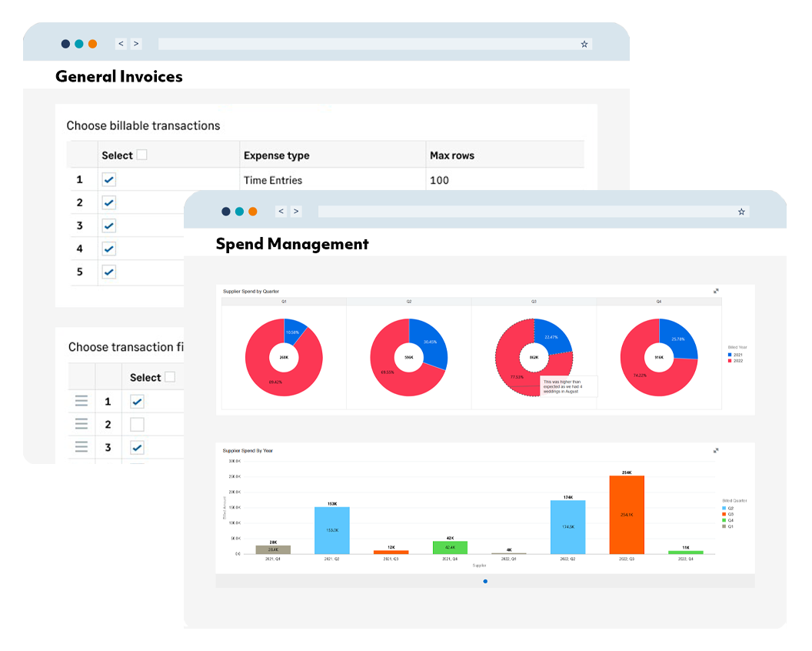Uncheck the checkbox for billable transaction row 2
The image size is (812, 651).
(108, 202)
